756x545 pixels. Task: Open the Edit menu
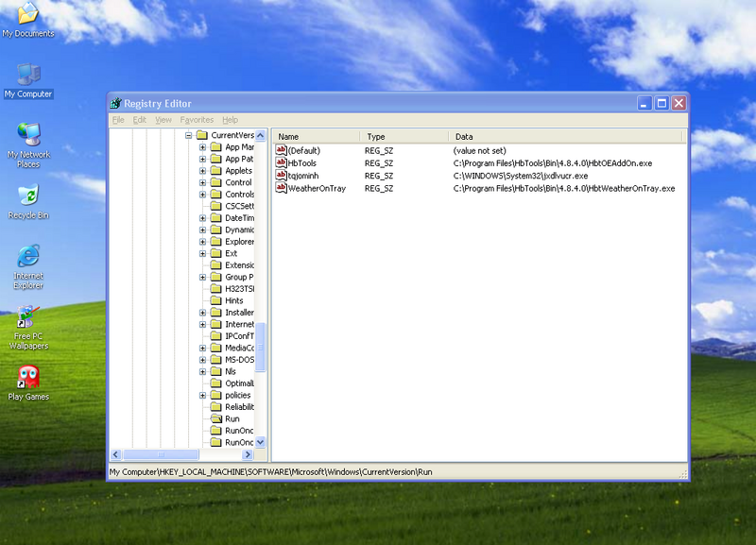tap(139, 120)
